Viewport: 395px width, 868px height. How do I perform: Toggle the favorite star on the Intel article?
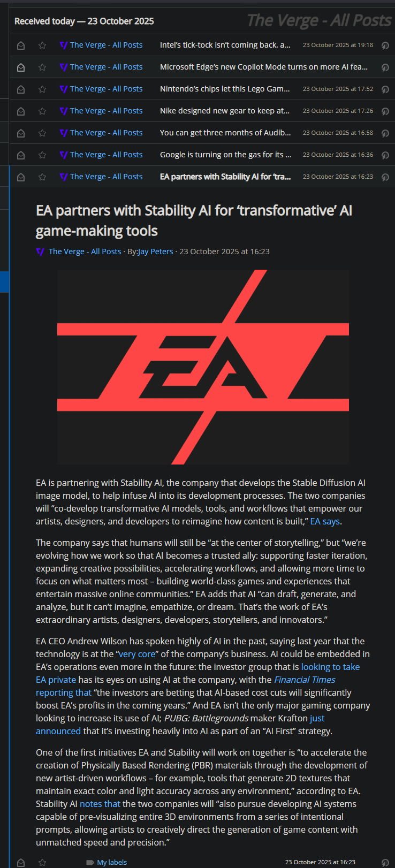point(42,45)
